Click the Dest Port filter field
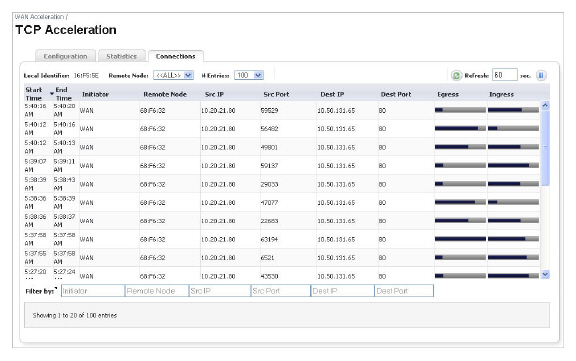This screenshot has height=361, width=576. point(404,291)
